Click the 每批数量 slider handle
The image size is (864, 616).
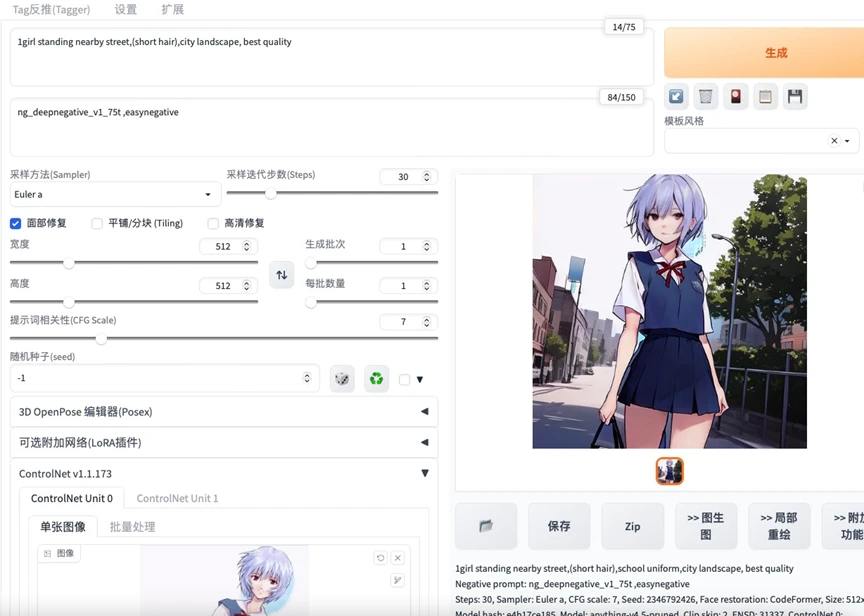point(311,302)
